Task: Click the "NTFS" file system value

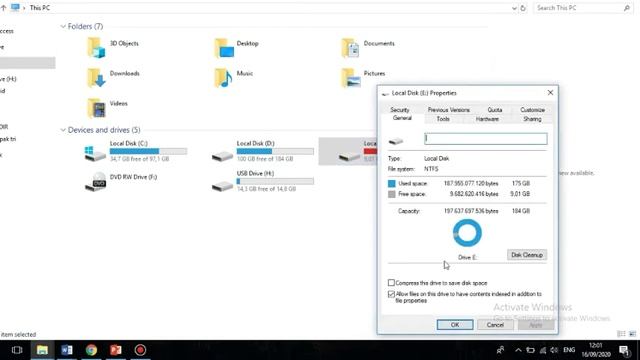Action: click(431, 169)
